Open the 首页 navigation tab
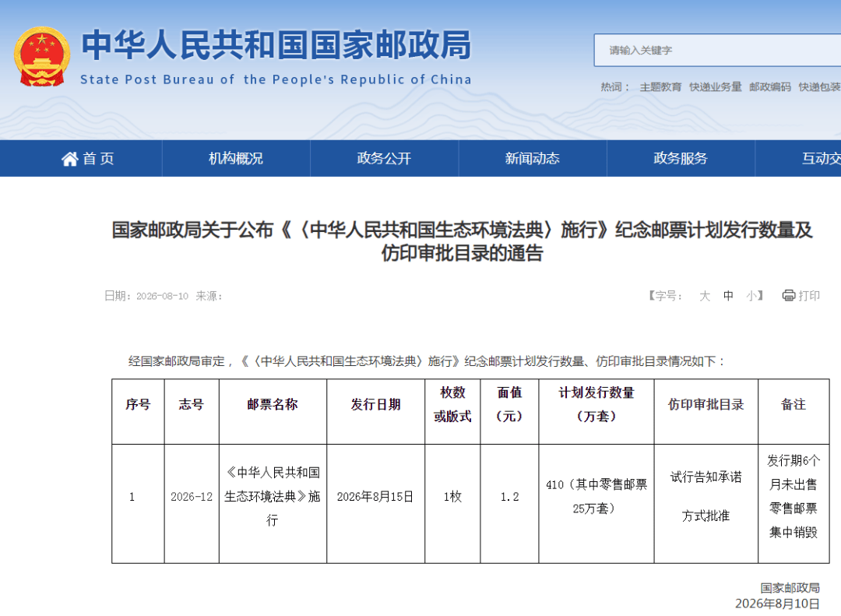841x616 pixels. click(88, 159)
